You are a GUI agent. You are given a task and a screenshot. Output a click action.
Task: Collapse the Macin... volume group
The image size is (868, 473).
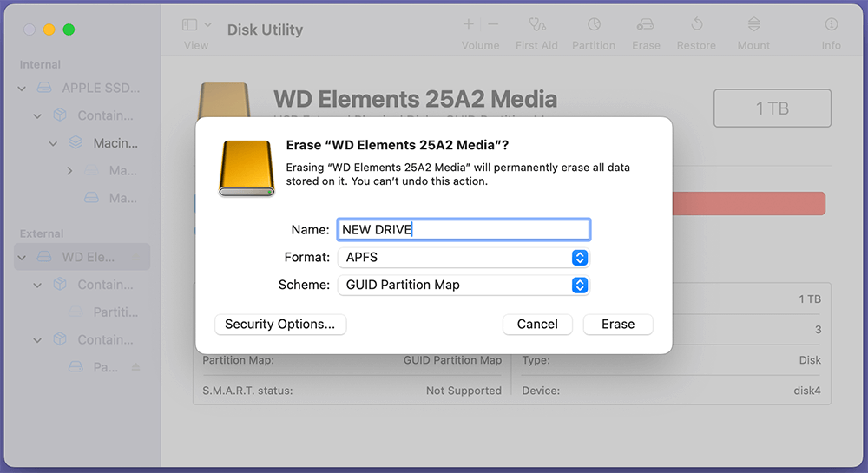(53, 144)
